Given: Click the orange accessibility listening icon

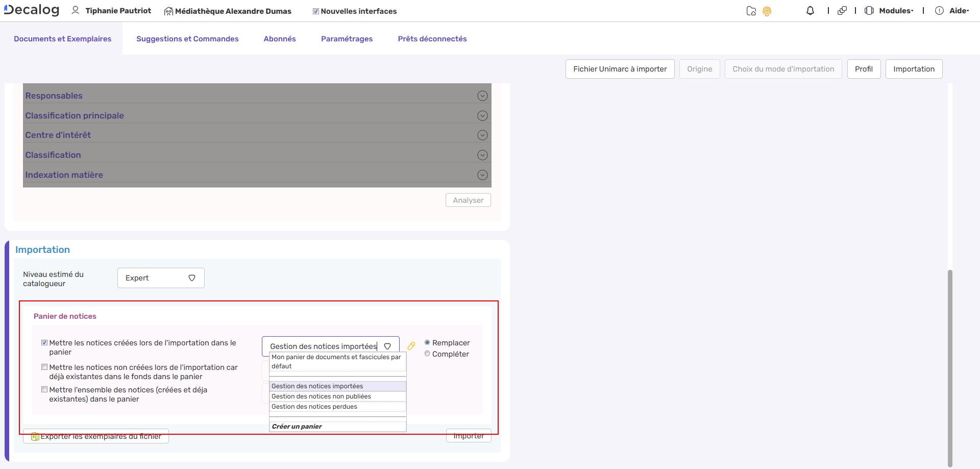Looking at the screenshot, I should (x=768, y=11).
